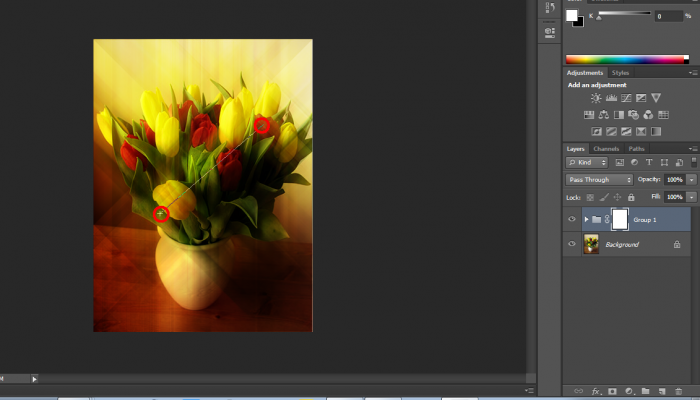Open the status bar arrow menu
This screenshot has height=400, width=700.
point(34,379)
